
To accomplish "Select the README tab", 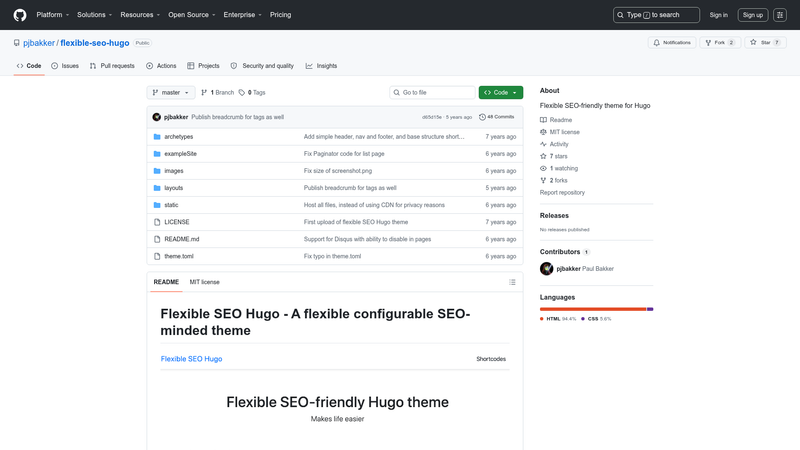I will tap(166, 282).
